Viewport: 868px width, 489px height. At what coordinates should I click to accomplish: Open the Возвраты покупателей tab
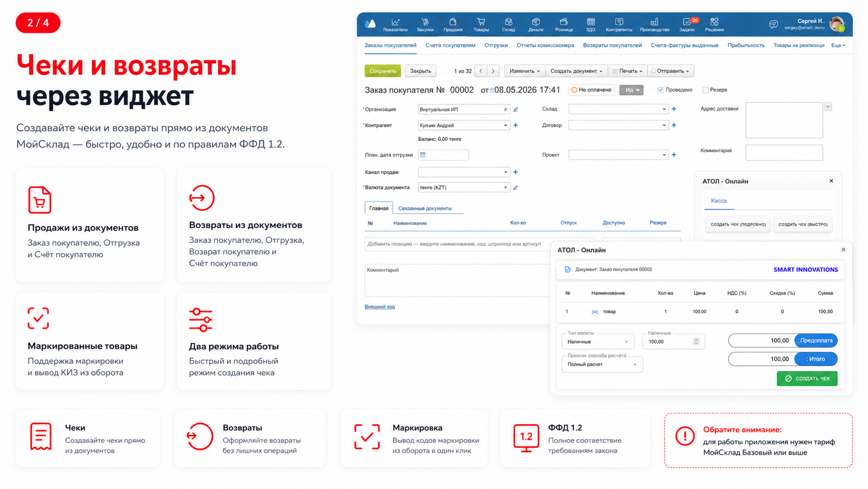(x=612, y=45)
